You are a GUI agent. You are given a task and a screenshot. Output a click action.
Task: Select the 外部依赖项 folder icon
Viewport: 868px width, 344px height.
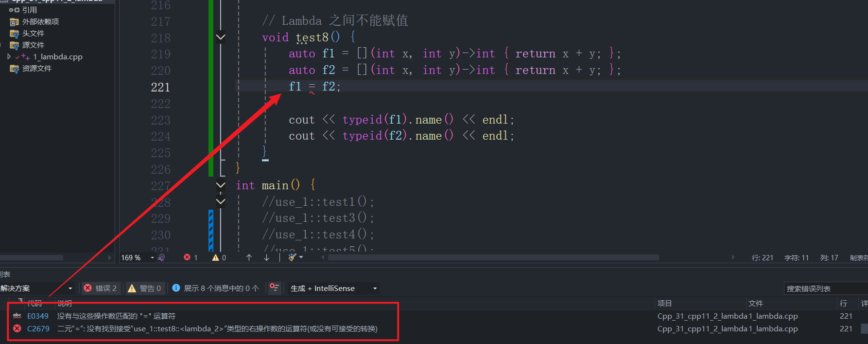click(14, 22)
